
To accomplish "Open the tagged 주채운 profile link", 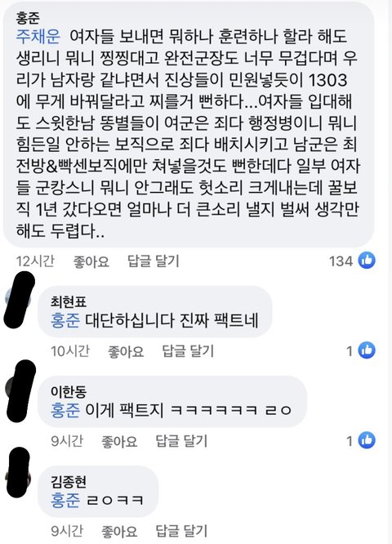I will tap(38, 37).
